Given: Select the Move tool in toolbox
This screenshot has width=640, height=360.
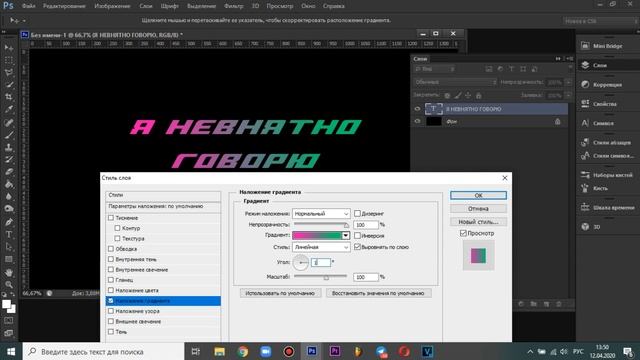Looking at the screenshot, I should coord(9,48).
